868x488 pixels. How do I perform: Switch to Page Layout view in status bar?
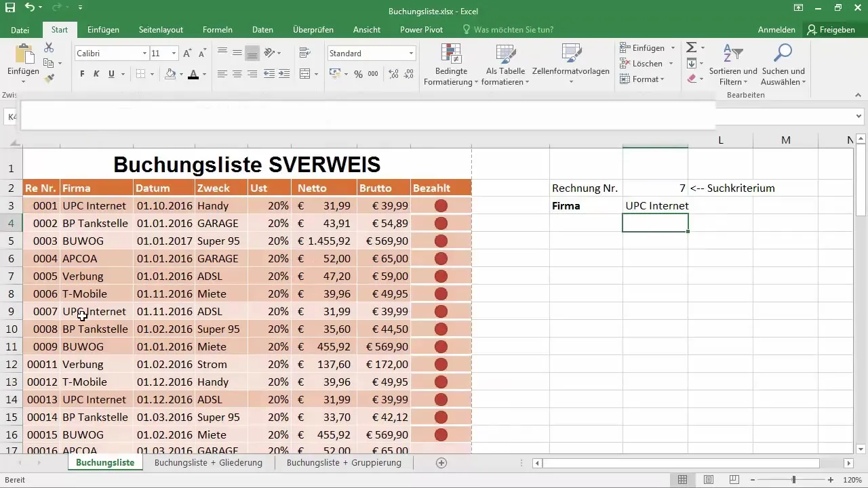coord(708,480)
